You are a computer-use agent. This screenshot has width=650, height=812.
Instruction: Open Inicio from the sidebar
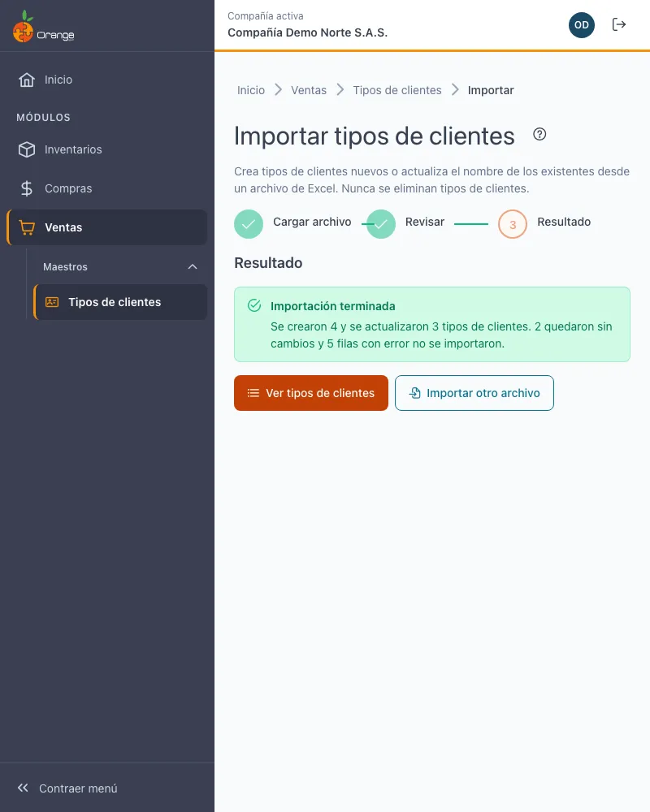point(106,80)
